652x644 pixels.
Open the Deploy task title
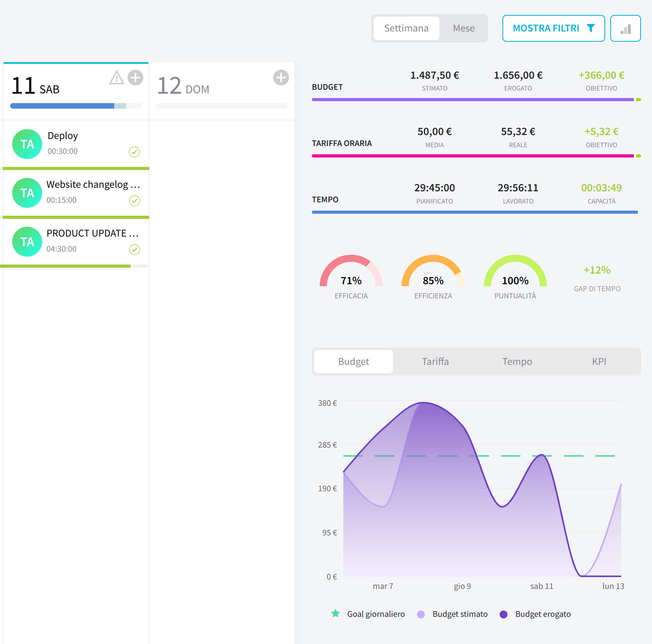click(x=63, y=136)
